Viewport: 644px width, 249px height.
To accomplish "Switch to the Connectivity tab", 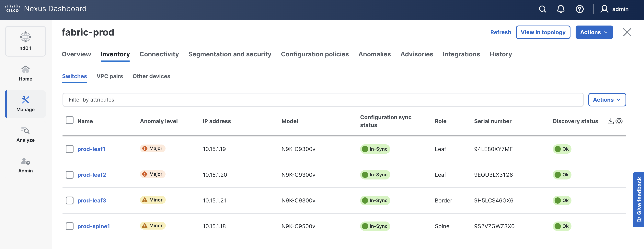I will [159, 54].
